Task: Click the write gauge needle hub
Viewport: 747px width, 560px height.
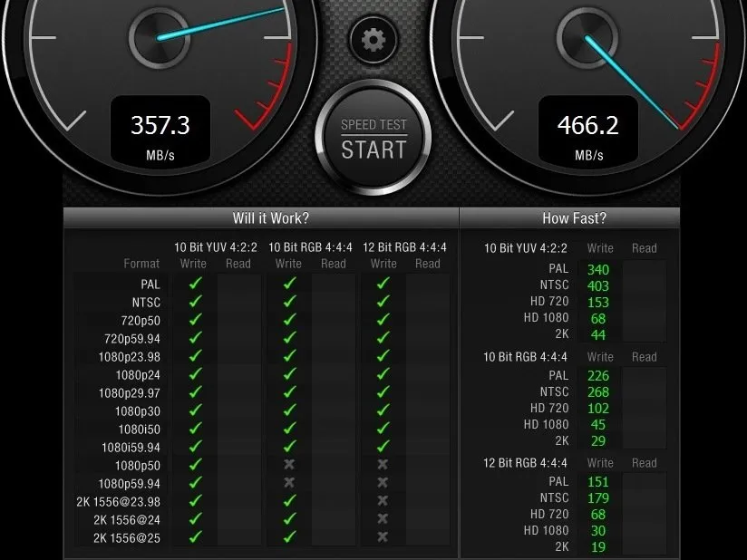Action: pyautogui.click(x=160, y=37)
